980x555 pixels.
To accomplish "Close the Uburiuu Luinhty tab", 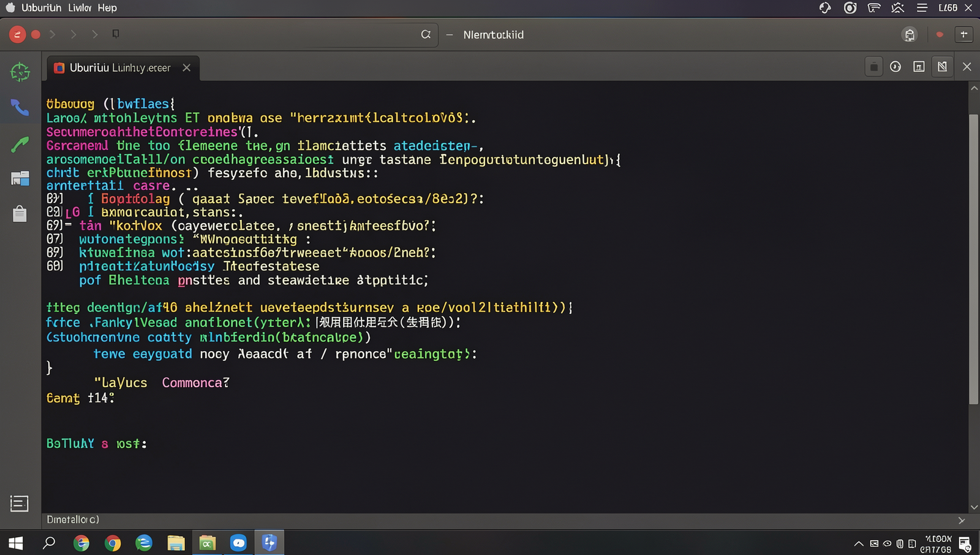I will click(x=187, y=68).
